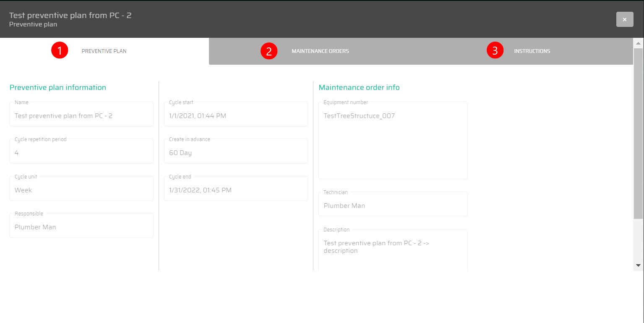The height and width of the screenshot is (323, 644).
Task: Click the Create in advance field
Action: [236, 153]
